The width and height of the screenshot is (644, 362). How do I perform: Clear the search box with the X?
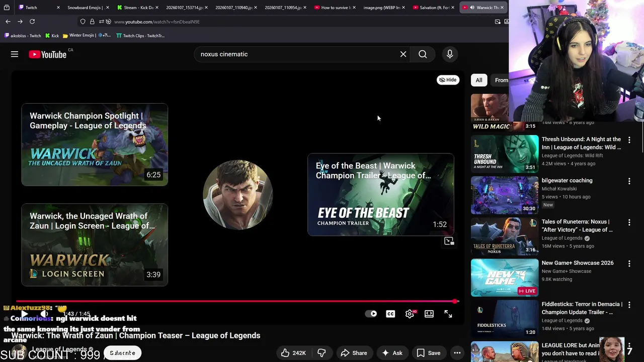403,54
